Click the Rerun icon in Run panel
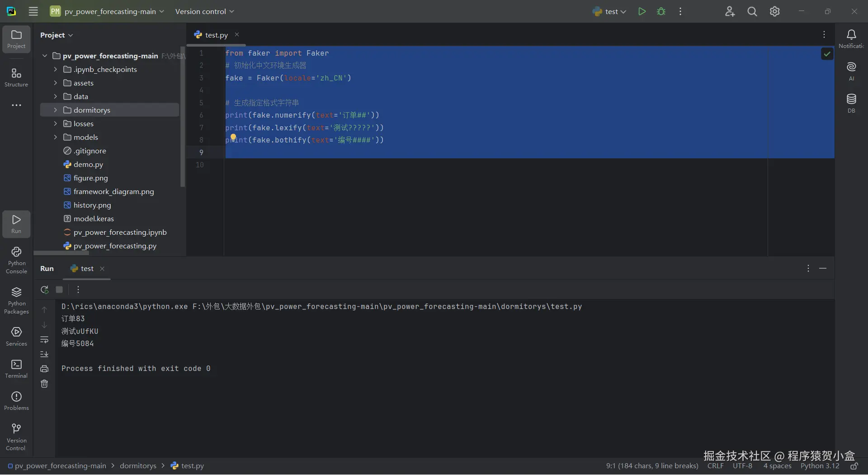 (44, 290)
